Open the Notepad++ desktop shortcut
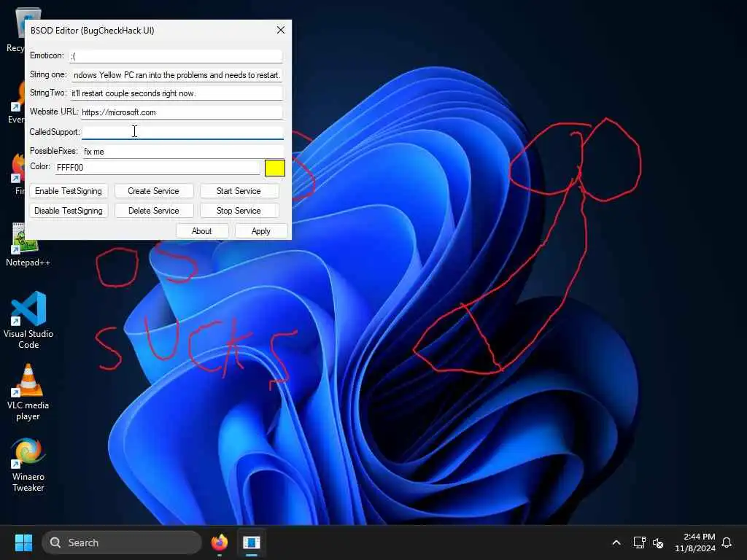 pyautogui.click(x=28, y=246)
